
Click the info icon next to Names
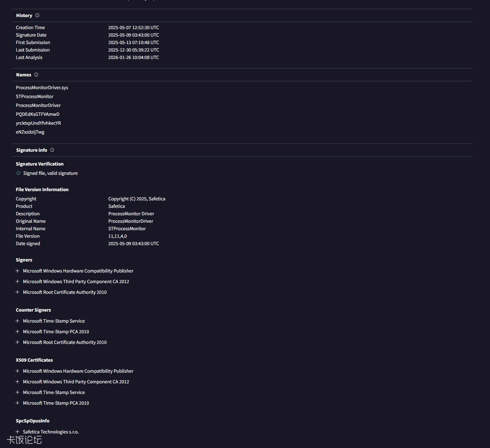(x=36, y=75)
